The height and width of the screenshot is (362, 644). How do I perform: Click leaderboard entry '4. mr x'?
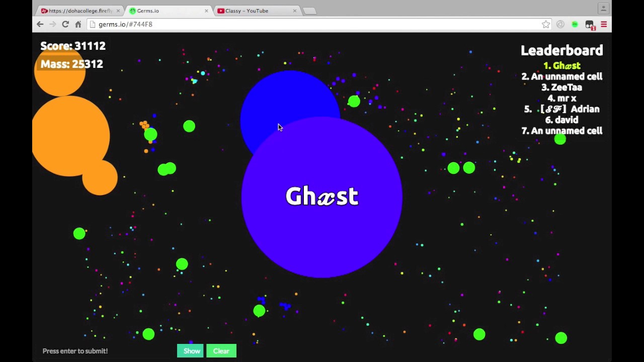coord(561,99)
